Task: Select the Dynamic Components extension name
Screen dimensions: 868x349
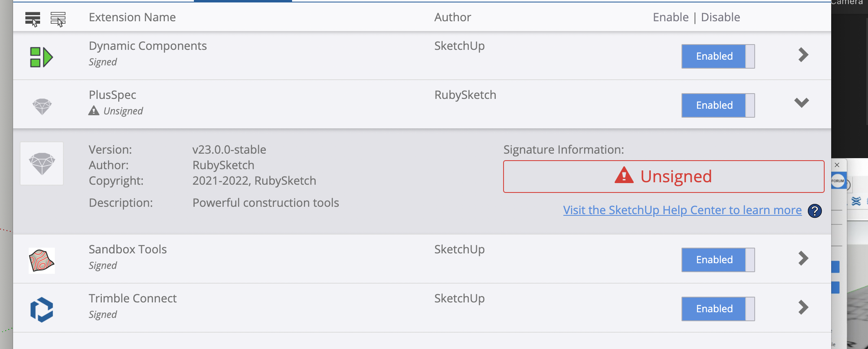Action: tap(148, 46)
